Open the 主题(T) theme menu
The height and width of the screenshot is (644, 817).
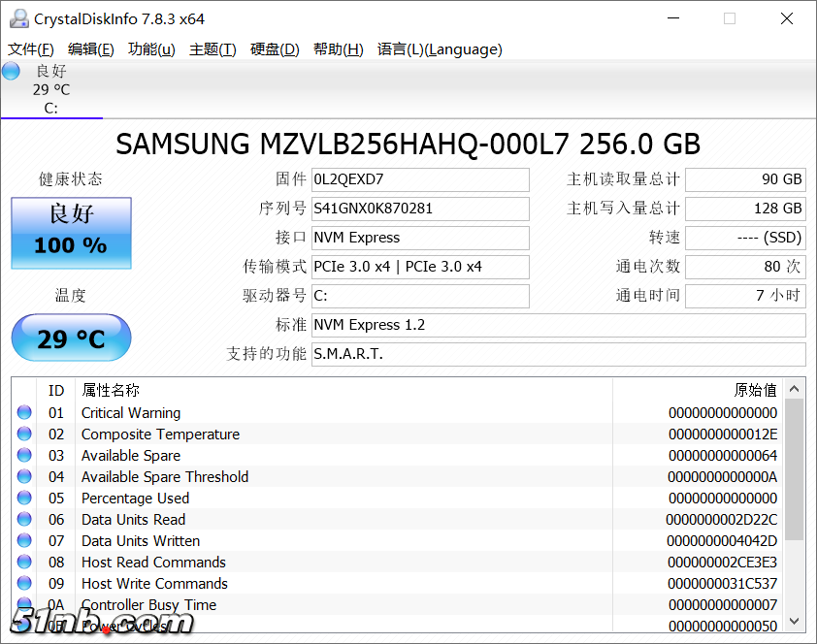[x=212, y=48]
